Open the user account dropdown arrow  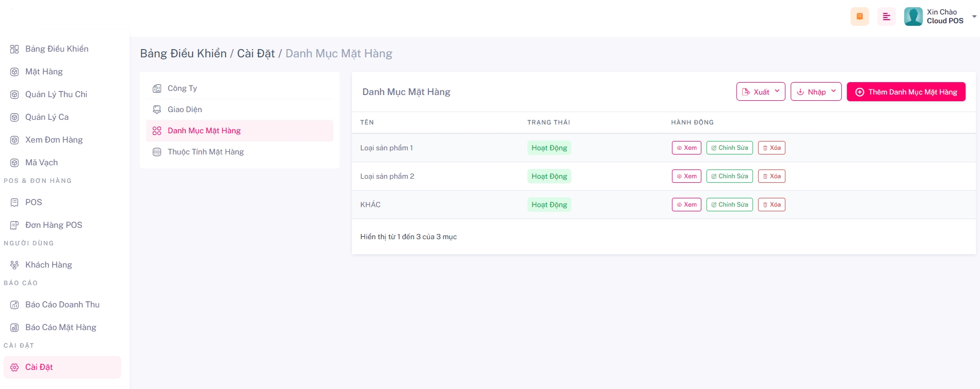pos(974,17)
